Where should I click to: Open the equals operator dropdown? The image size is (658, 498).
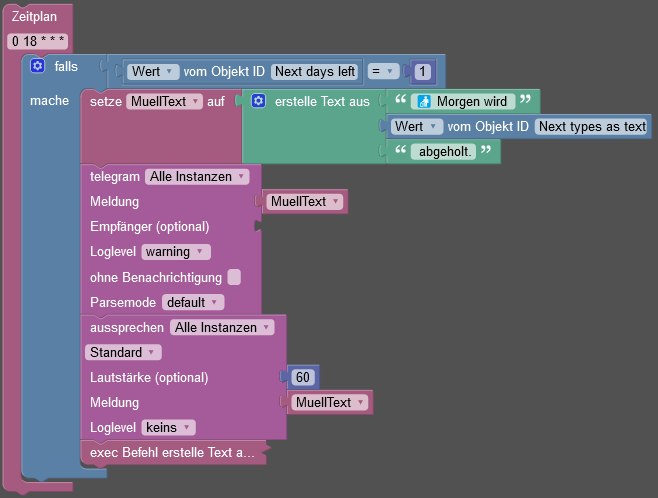(x=383, y=71)
